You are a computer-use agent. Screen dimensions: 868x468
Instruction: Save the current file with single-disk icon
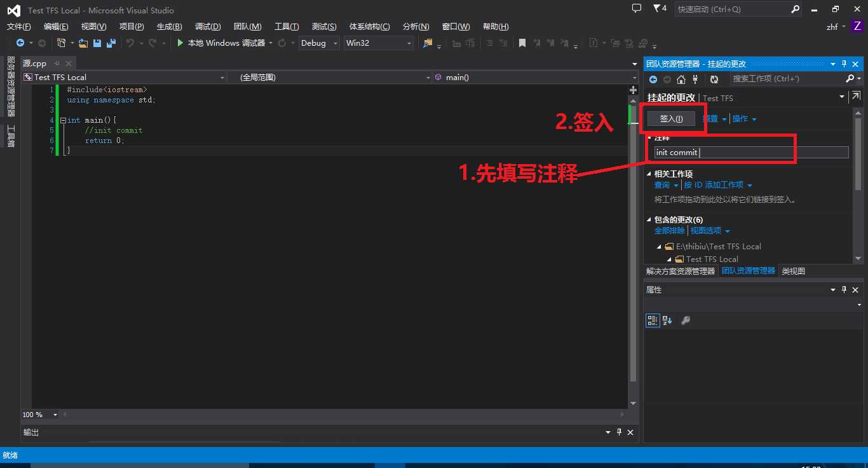[97, 43]
